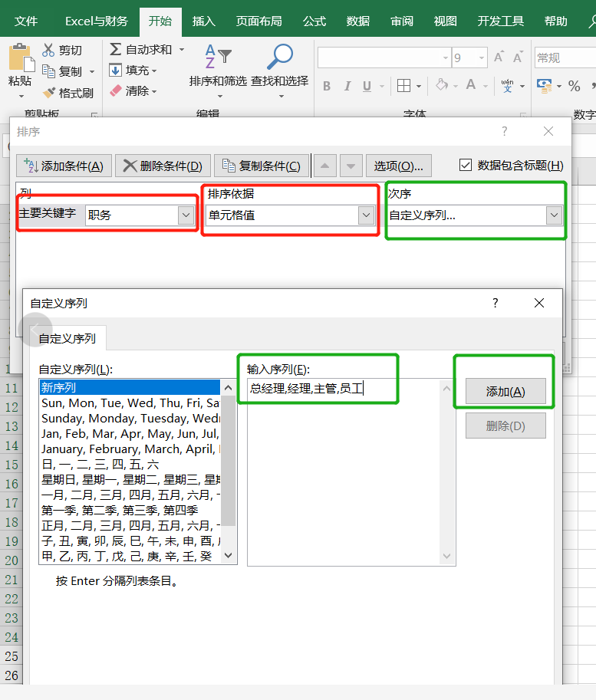Select the '第一季, 第二季' list entry
This screenshot has width=596, height=700.
[x=130, y=510]
